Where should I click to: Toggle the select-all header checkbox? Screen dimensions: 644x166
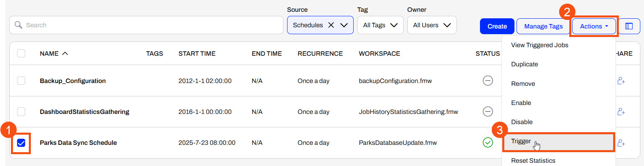[21, 53]
